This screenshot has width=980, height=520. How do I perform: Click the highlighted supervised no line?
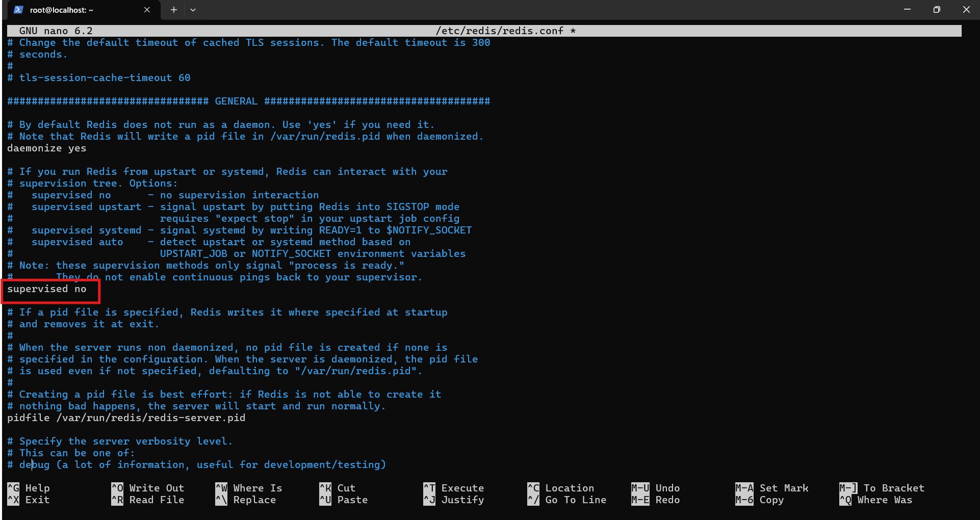(x=48, y=289)
